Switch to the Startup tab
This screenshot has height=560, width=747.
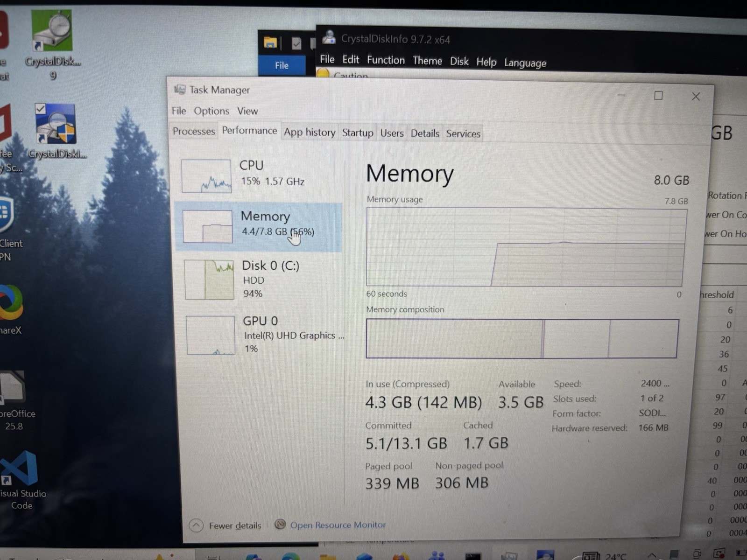(358, 133)
